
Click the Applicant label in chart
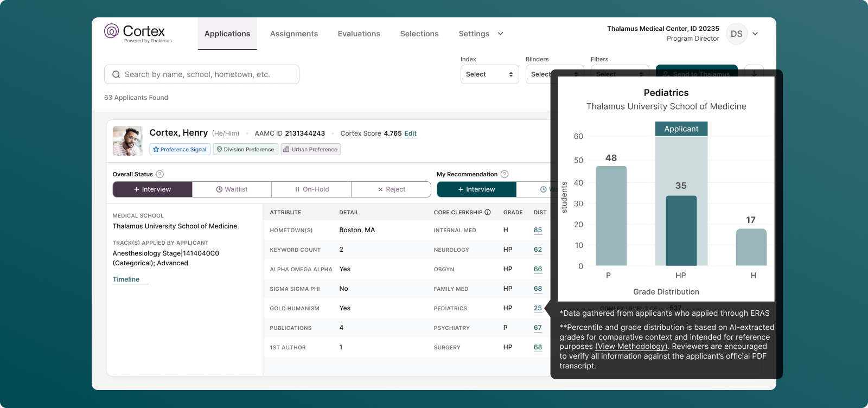tap(681, 129)
